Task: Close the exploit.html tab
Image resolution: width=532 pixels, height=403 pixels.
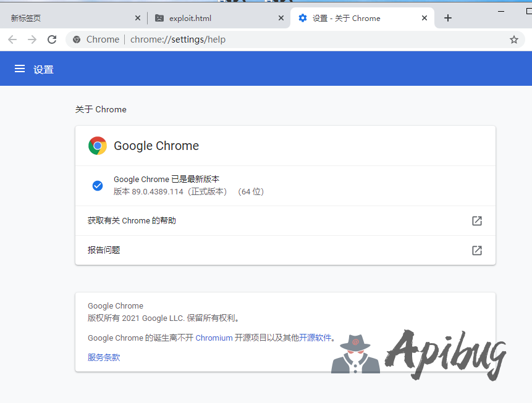Action: coord(281,18)
